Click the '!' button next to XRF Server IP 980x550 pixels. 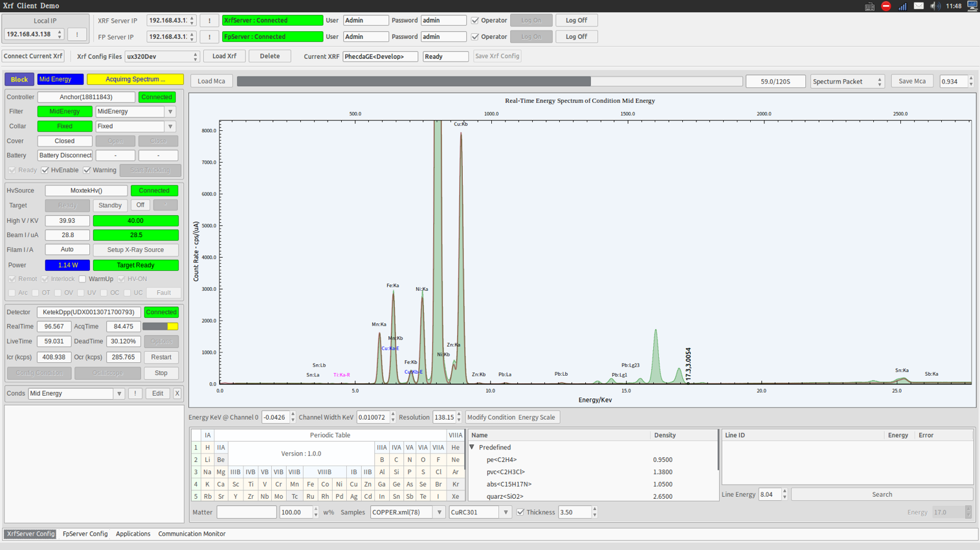coord(209,21)
